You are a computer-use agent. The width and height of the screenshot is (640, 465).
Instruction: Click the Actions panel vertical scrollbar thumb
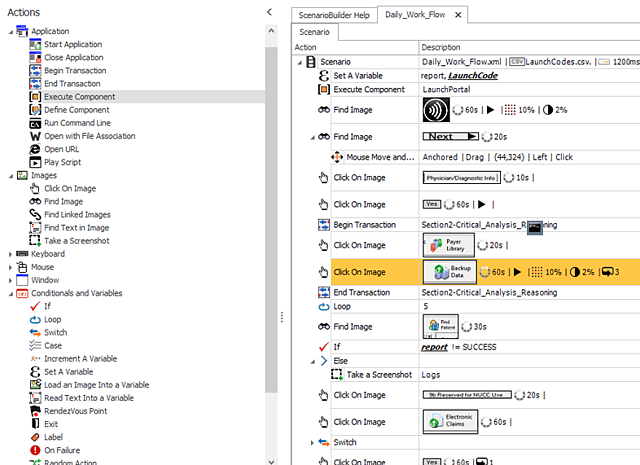[271, 220]
